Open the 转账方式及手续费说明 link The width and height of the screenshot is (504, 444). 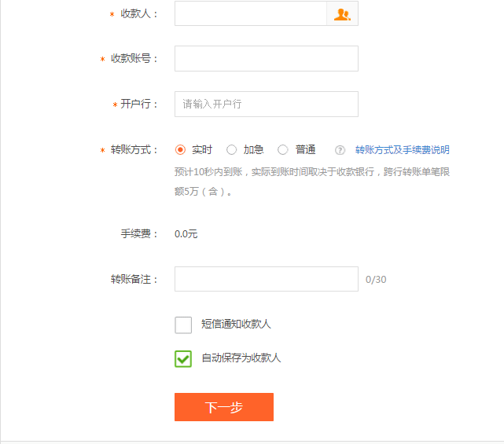[x=402, y=150]
